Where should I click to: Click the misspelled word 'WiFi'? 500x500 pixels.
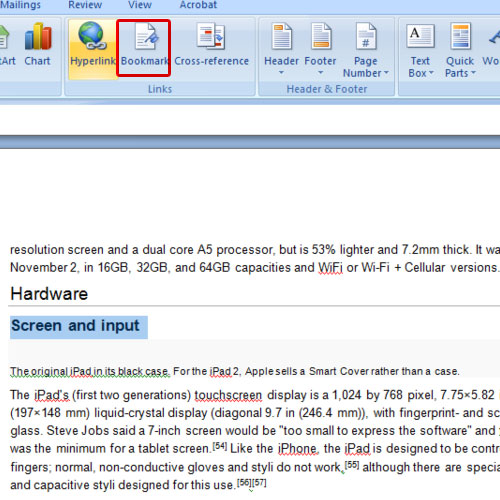pos(330,268)
